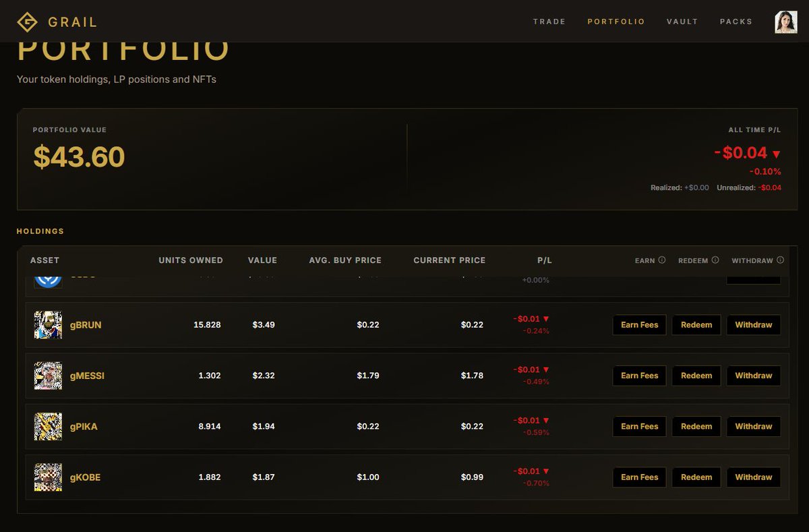Click Withdraw for gBRUN
The width and height of the screenshot is (809, 532).
tap(754, 325)
